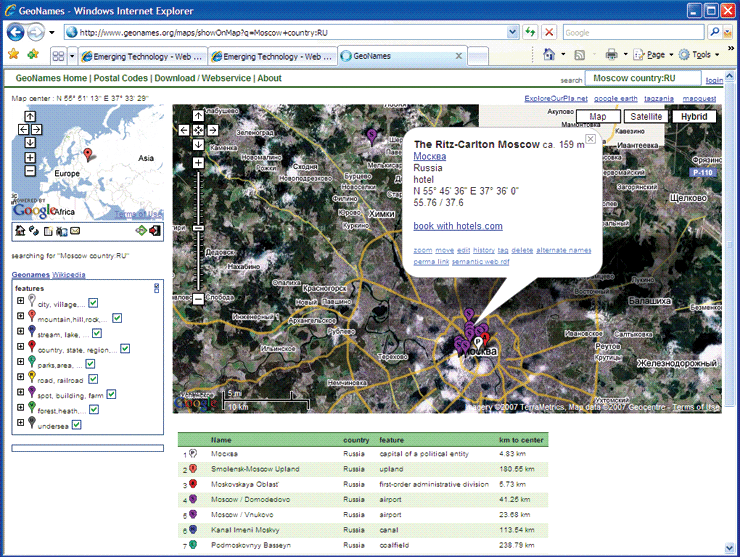Go back with the browser back arrow
Screen dimensions: 740x557
pyautogui.click(x=16, y=33)
